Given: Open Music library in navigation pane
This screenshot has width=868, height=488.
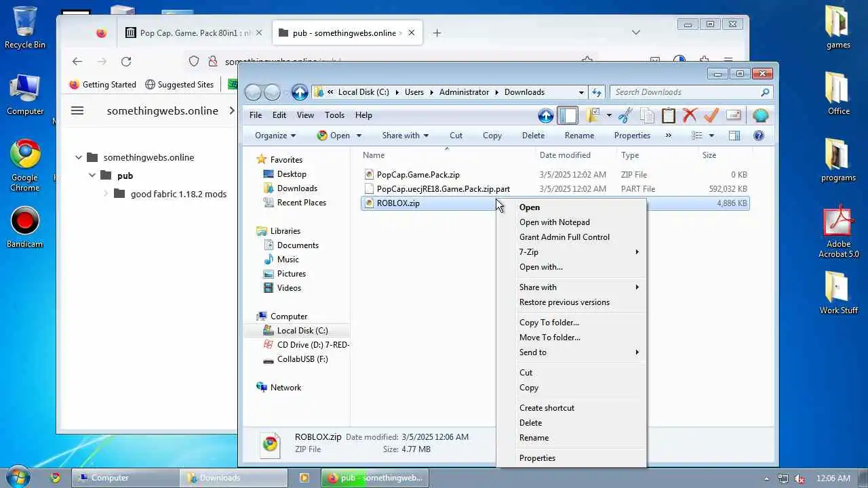Looking at the screenshot, I should tap(288, 260).
